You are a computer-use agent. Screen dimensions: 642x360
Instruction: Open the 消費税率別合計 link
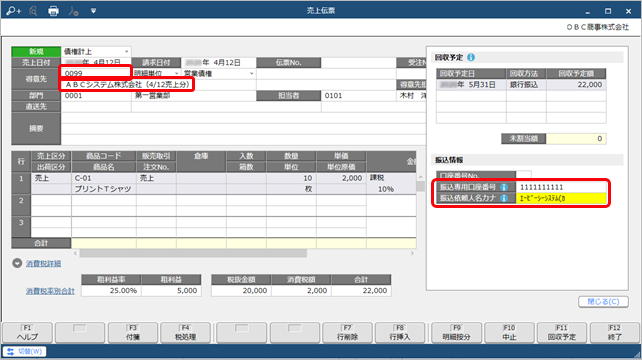click(50, 291)
